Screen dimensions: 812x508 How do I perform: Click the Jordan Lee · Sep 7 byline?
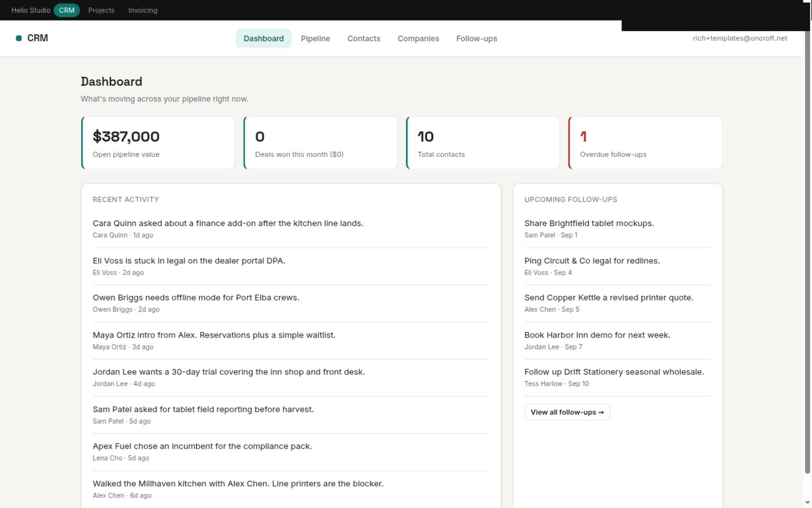pos(553,347)
